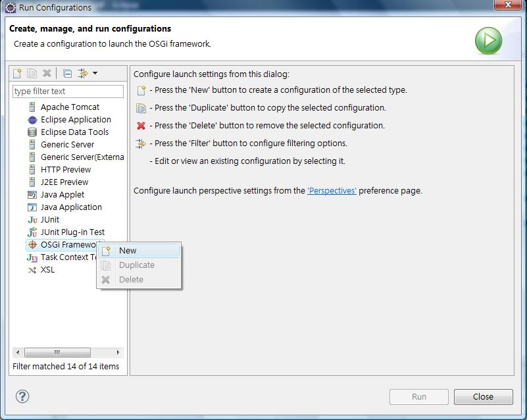Open the filter options dropdown arrow
The width and height of the screenshot is (527, 420).
pos(95,73)
